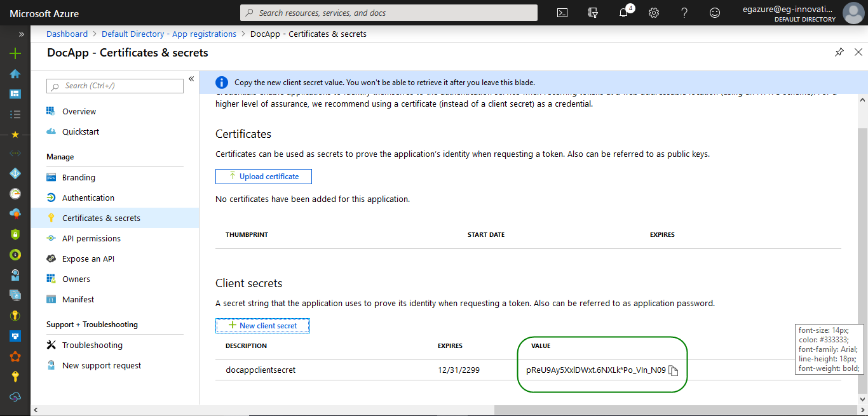Copy the client secret value to clipboard
This screenshot has width=868, height=416.
674,370
